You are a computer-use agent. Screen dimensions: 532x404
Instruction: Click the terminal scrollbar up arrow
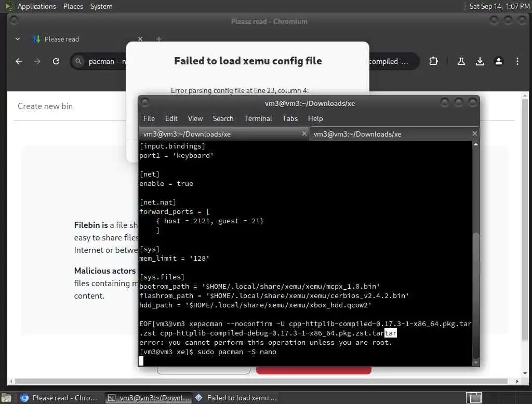pos(476,144)
